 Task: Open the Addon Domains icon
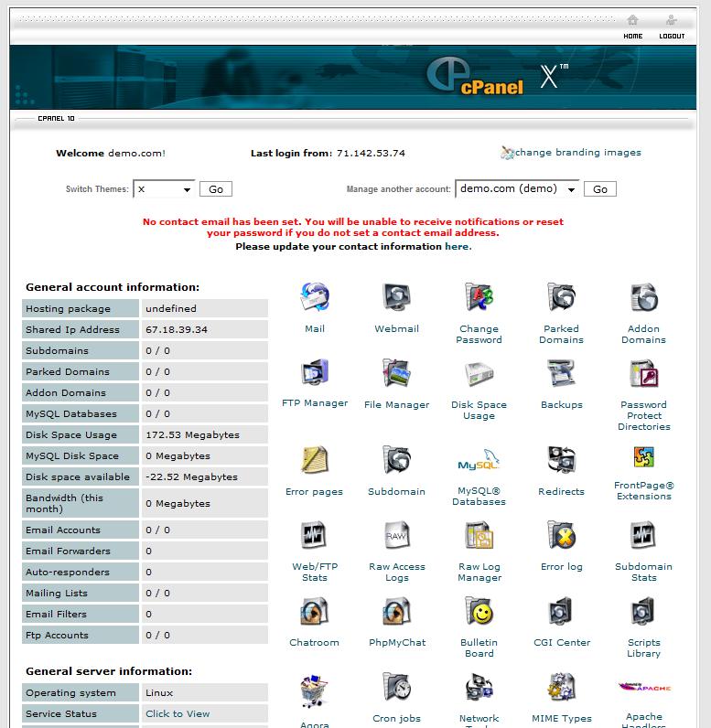(x=643, y=297)
